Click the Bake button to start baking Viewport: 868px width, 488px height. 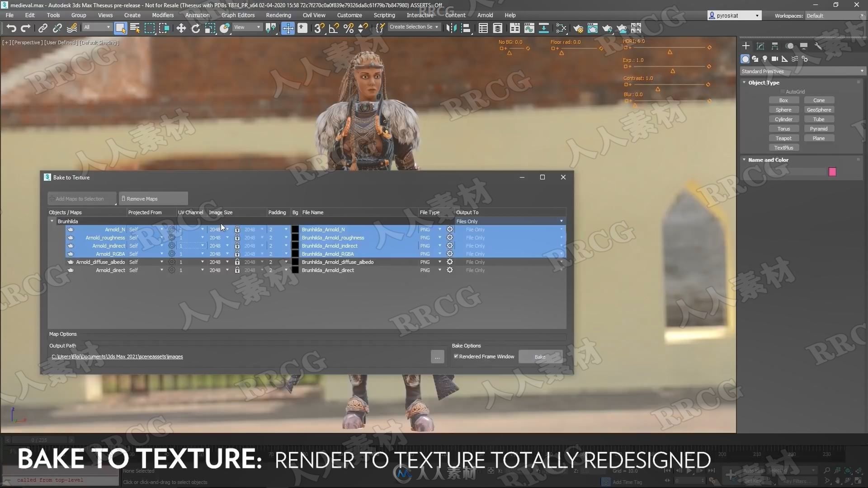click(539, 357)
